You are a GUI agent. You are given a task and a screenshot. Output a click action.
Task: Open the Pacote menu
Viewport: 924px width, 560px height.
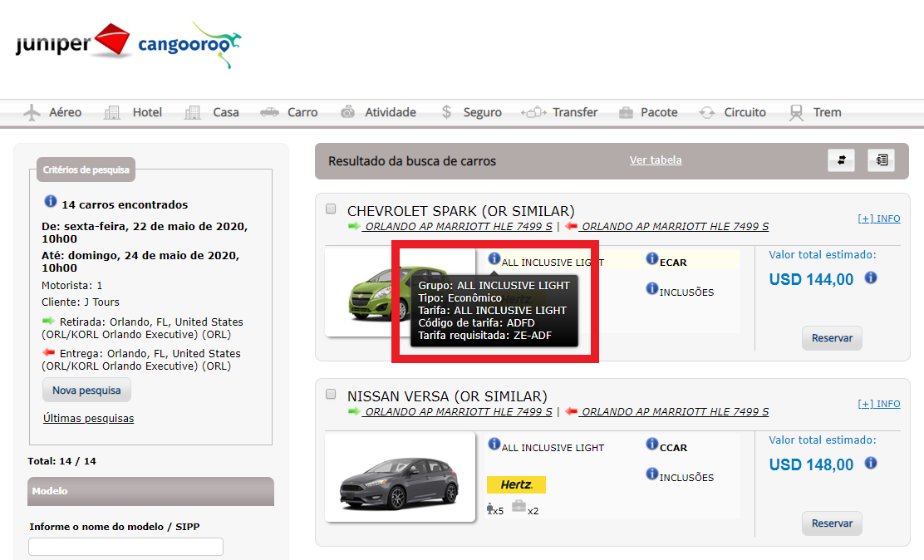[x=648, y=112]
